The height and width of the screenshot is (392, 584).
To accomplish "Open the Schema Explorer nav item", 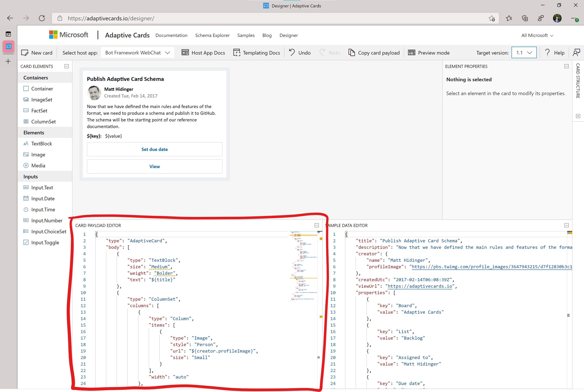I will click(212, 35).
